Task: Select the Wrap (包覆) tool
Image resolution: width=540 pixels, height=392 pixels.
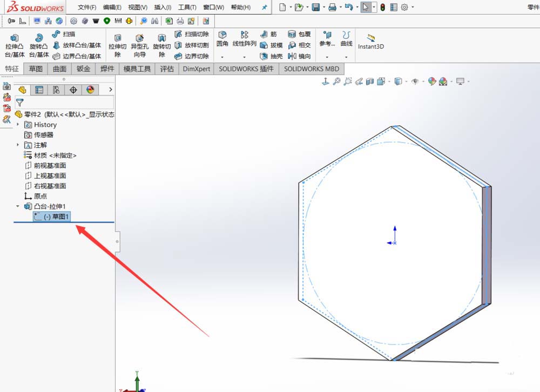Action: pos(299,34)
